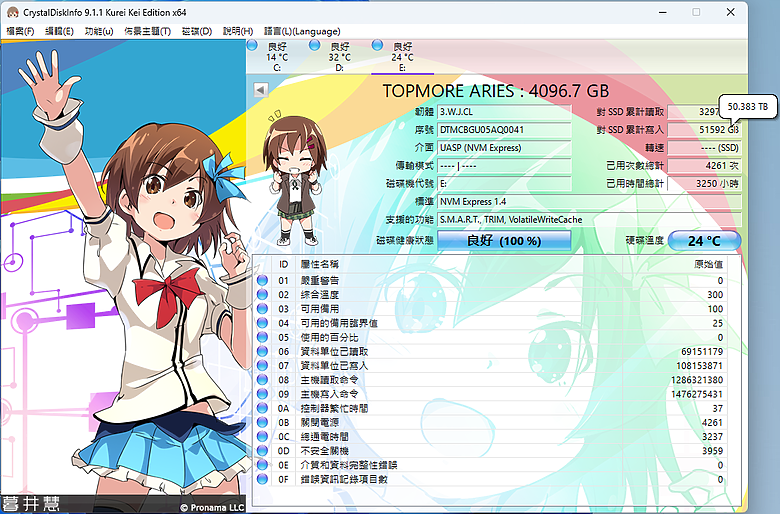Click status orb for attribute 05 使用的百分比
This screenshot has width=780, height=514.
coord(262,337)
